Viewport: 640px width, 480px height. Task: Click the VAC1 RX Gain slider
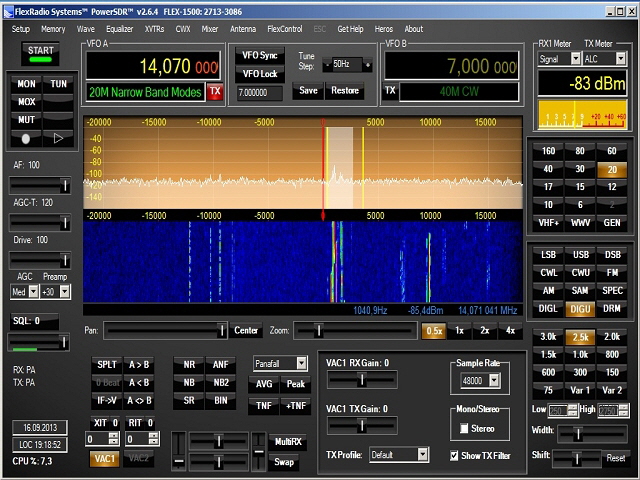click(362, 380)
